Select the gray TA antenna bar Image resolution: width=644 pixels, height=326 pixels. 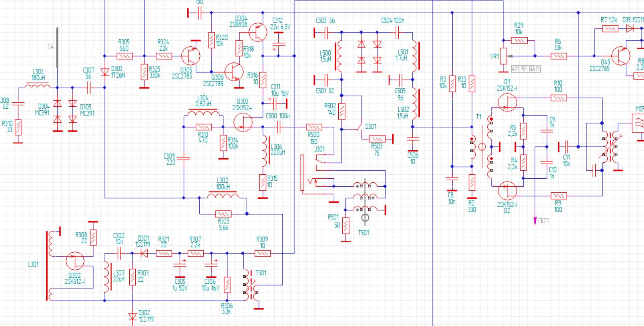(57, 47)
